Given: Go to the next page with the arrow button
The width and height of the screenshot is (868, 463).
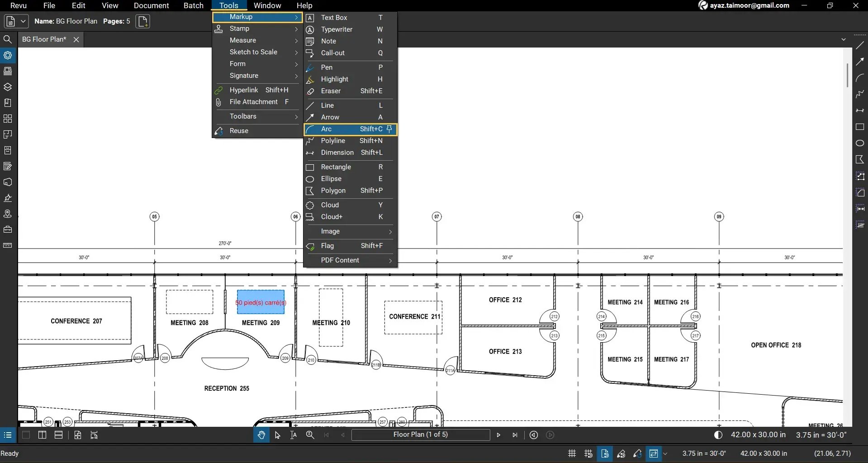Looking at the screenshot, I should tap(498, 435).
